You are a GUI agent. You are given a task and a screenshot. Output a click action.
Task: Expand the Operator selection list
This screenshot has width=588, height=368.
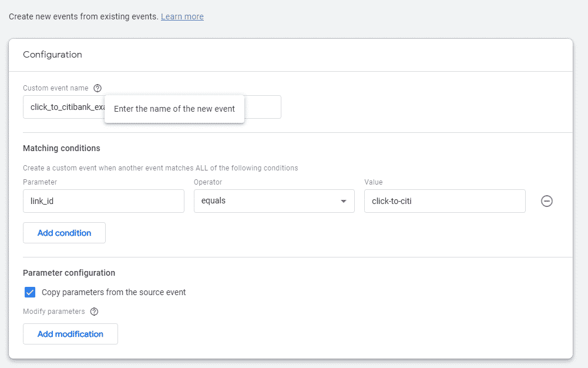tap(343, 201)
